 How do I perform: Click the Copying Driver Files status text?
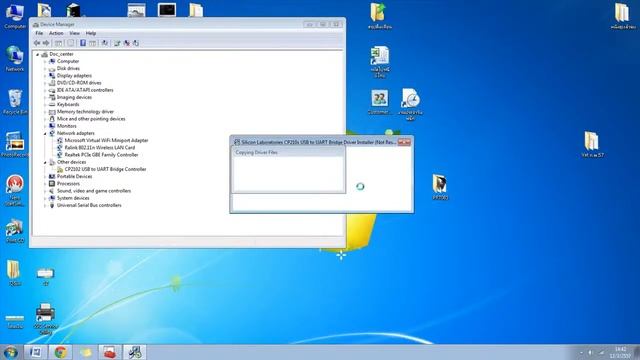[256, 152]
